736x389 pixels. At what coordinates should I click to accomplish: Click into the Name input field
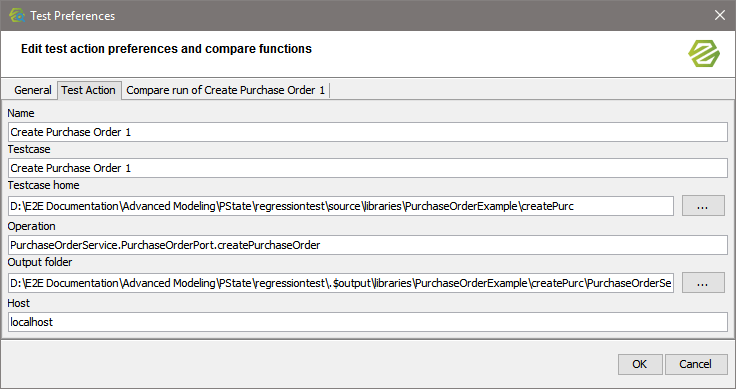pyautogui.click(x=368, y=132)
